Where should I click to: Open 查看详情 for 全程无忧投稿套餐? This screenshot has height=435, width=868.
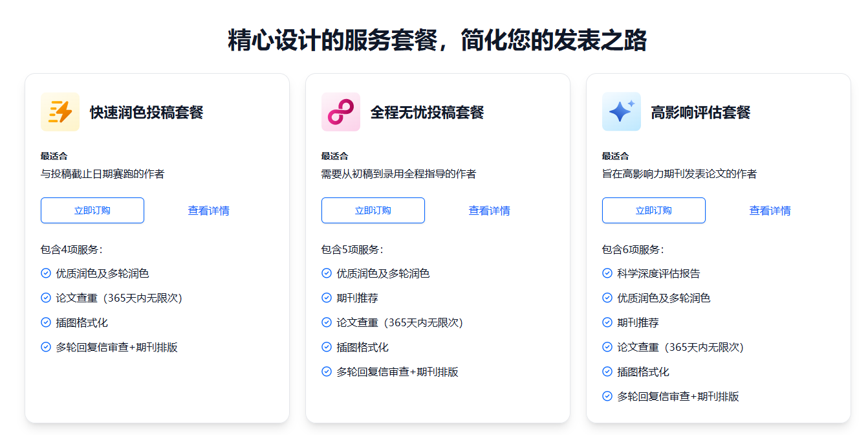pyautogui.click(x=489, y=210)
